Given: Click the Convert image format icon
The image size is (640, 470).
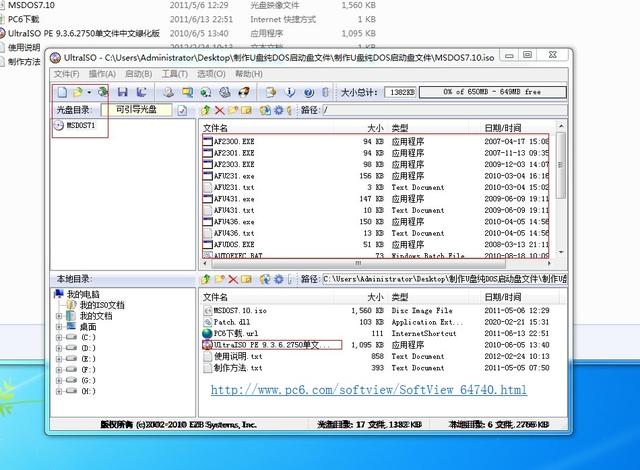Looking at the screenshot, I should click(x=188, y=92).
